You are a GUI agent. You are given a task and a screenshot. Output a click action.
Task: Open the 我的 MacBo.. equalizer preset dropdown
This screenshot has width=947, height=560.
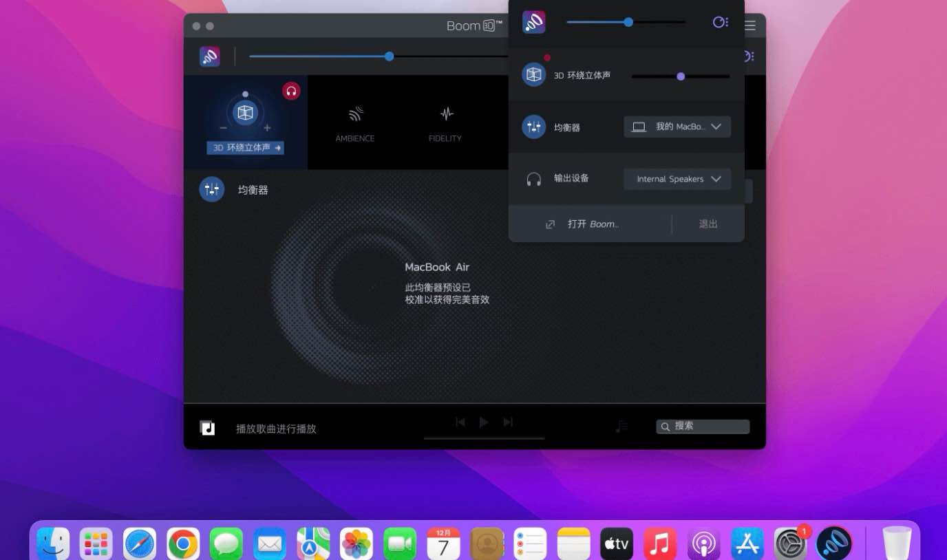(677, 127)
